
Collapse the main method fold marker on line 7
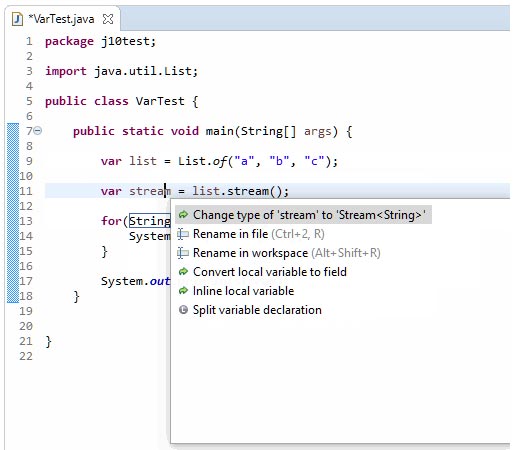(38, 131)
